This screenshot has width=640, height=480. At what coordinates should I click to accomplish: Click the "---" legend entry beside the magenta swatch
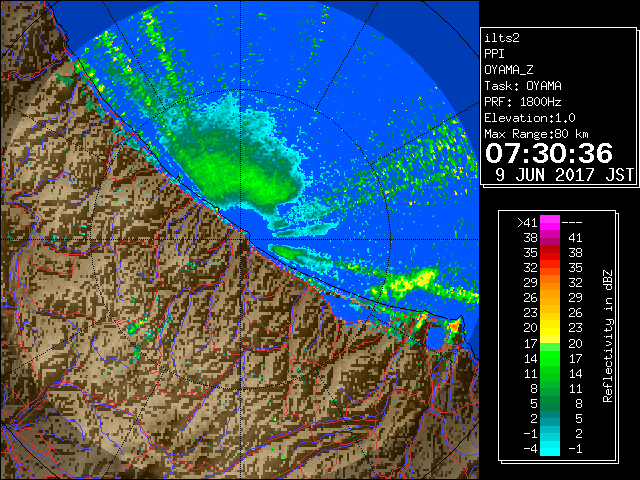(572, 222)
